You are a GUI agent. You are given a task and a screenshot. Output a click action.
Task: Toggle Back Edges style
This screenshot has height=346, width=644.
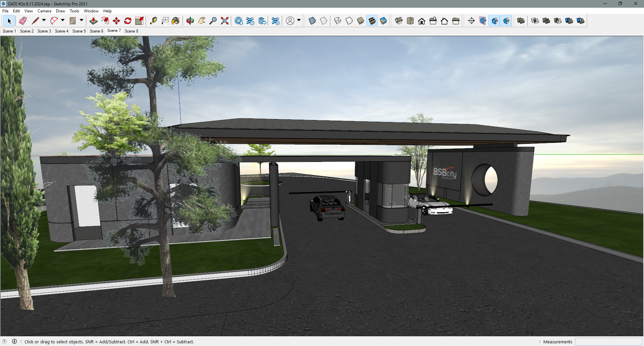tap(324, 21)
